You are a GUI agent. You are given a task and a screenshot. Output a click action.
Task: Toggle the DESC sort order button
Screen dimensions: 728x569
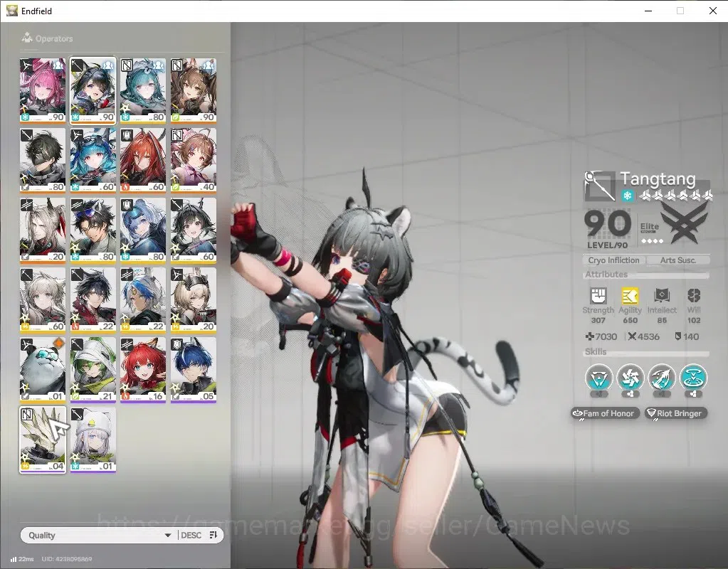(200, 535)
